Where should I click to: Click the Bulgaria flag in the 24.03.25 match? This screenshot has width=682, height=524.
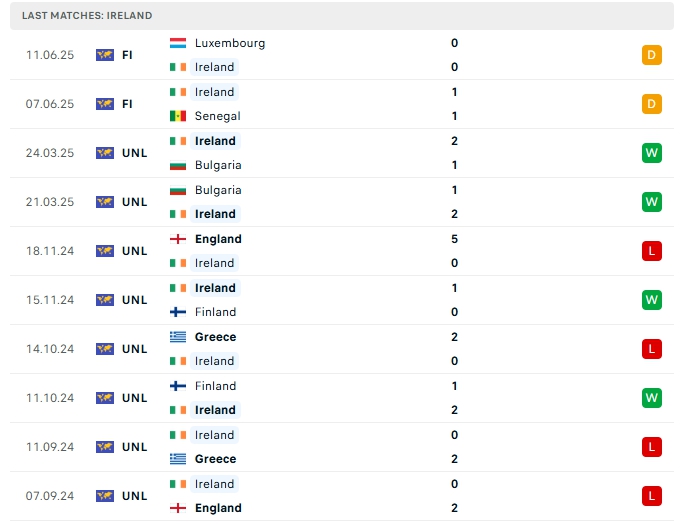tap(177, 165)
